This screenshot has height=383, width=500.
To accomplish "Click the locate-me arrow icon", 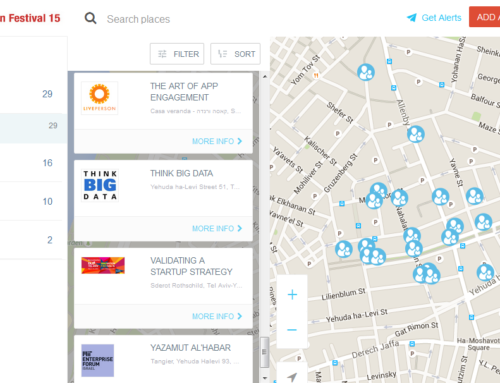I will click(292, 376).
